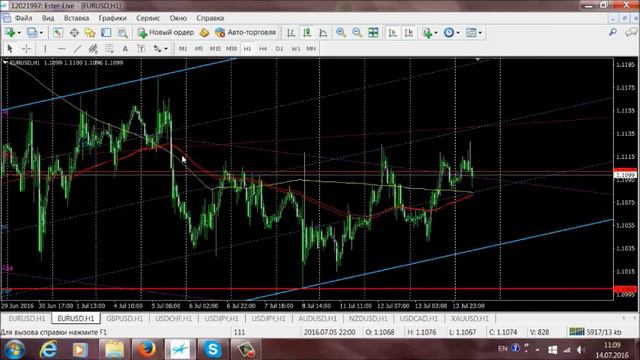Open the Окно menu
The width and height of the screenshot is (640, 360).
(178, 18)
